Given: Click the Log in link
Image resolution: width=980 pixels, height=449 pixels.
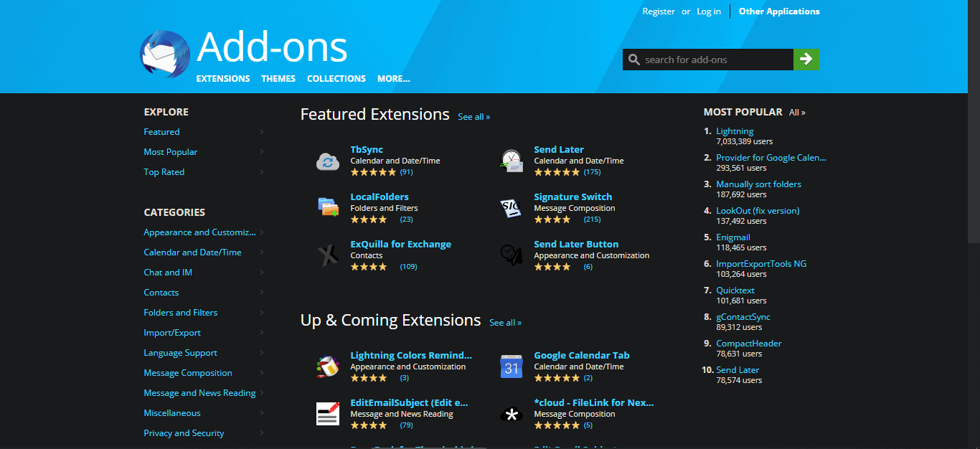Looking at the screenshot, I should (708, 11).
